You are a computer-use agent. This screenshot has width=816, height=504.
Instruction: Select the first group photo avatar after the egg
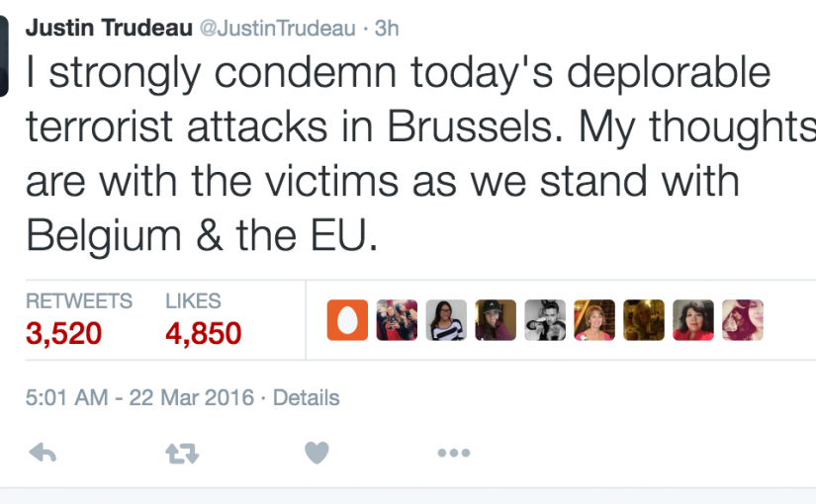point(397,320)
